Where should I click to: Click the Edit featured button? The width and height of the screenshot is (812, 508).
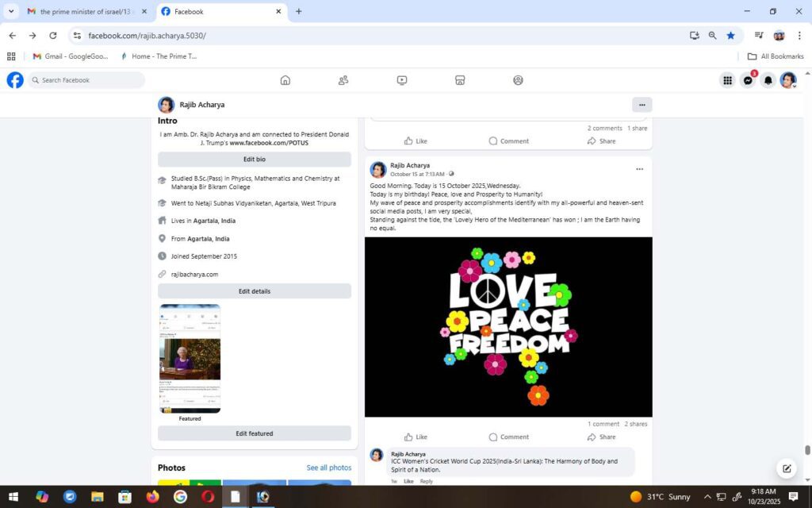(255, 433)
